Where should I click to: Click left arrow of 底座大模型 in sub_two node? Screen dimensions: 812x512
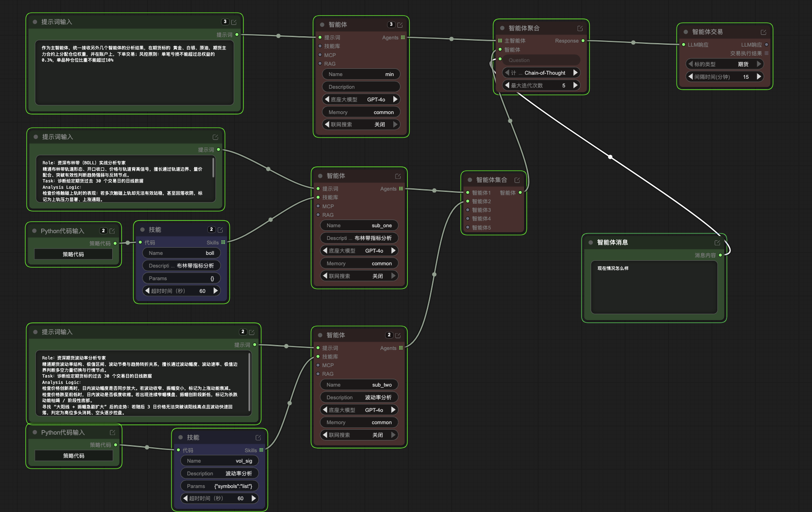[x=325, y=410]
